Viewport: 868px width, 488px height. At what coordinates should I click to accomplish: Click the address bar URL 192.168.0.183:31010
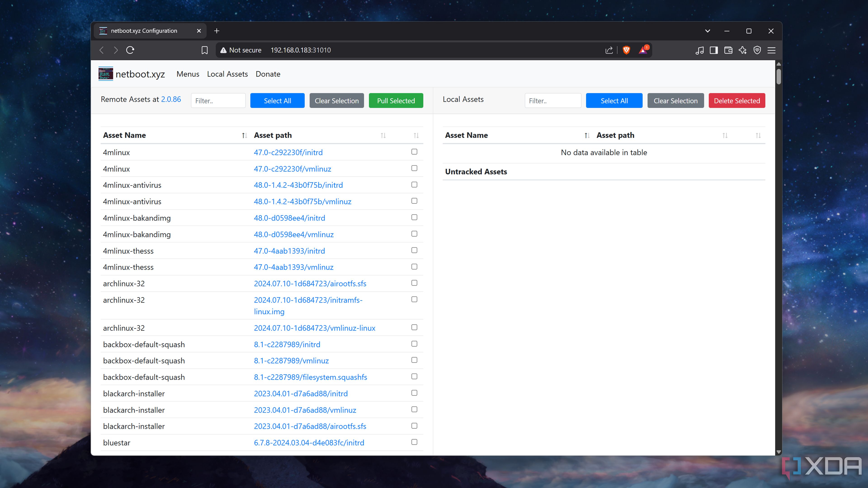tap(301, 50)
